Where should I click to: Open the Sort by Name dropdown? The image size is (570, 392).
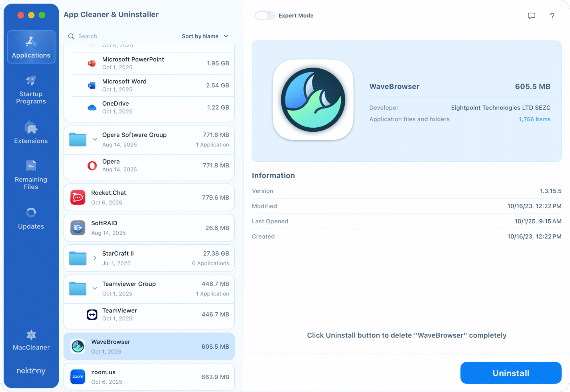(x=205, y=36)
